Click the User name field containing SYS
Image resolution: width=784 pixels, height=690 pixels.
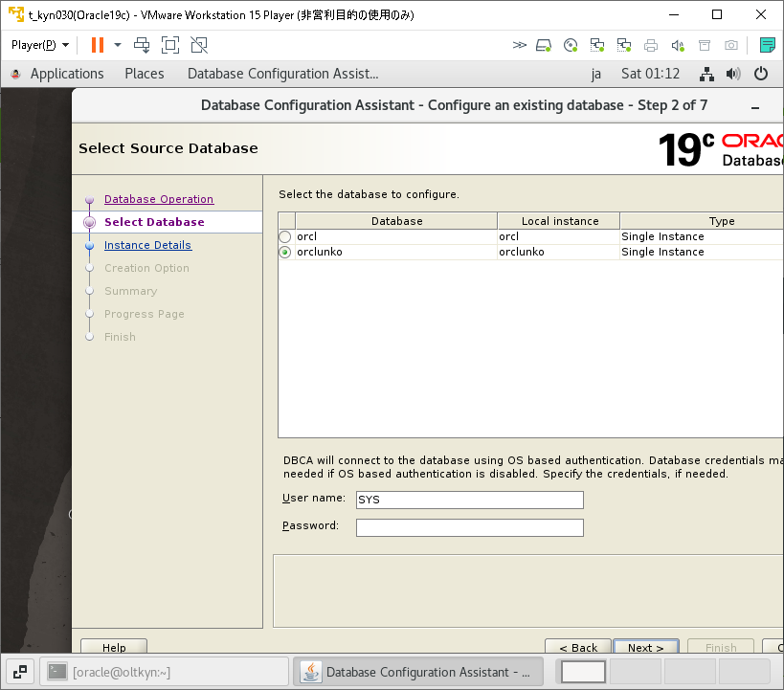point(469,500)
